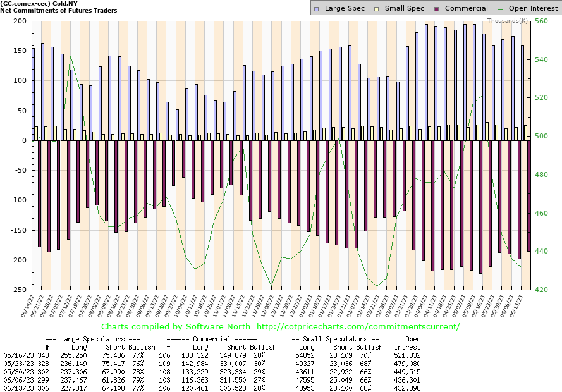This screenshot has width=562, height=392.
Task: Click the Thousands(K) axis unit label
Action: pos(509,20)
